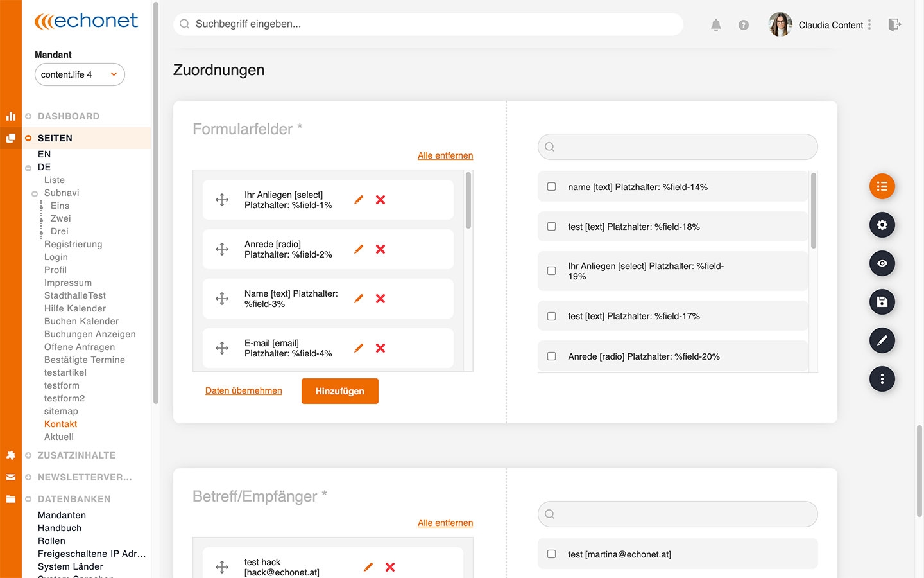Open the help question mark icon
The height and width of the screenshot is (578, 924).
tap(744, 25)
